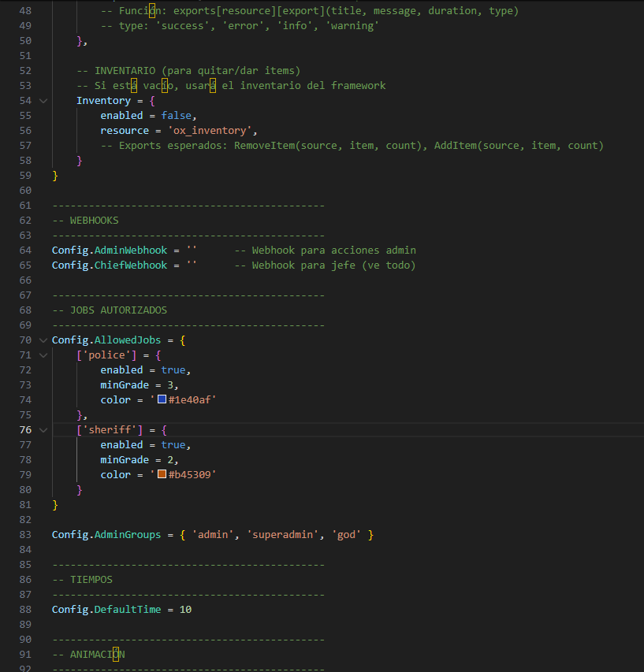
Task: Select line 64 via its line number
Action: (x=24, y=251)
